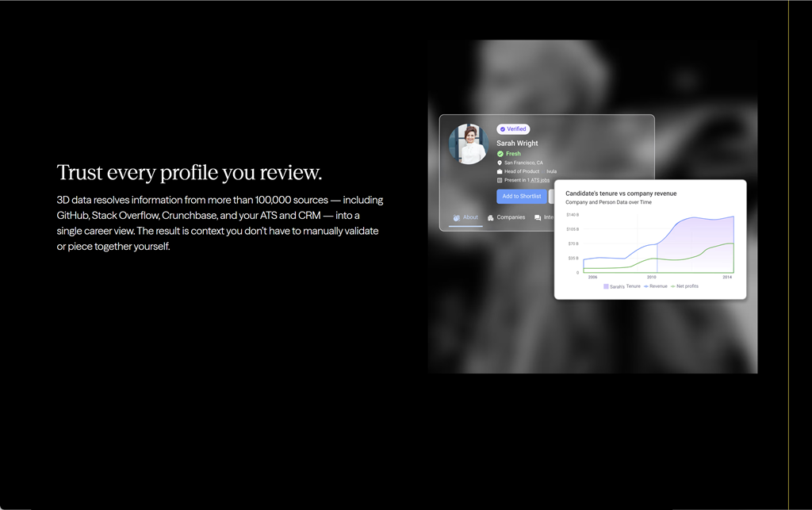The image size is (812, 510).
Task: Click the ATS jobs table icon
Action: pyautogui.click(x=500, y=180)
